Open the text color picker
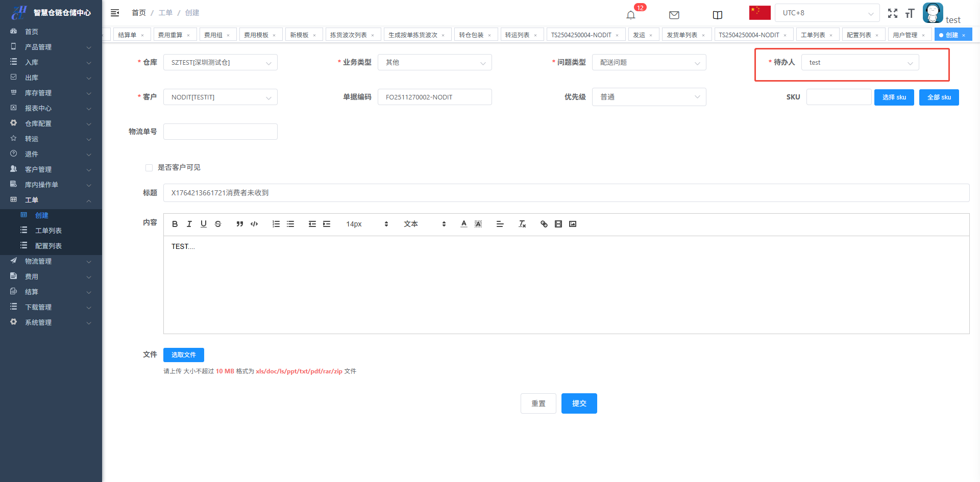The image size is (980, 482). (x=463, y=224)
